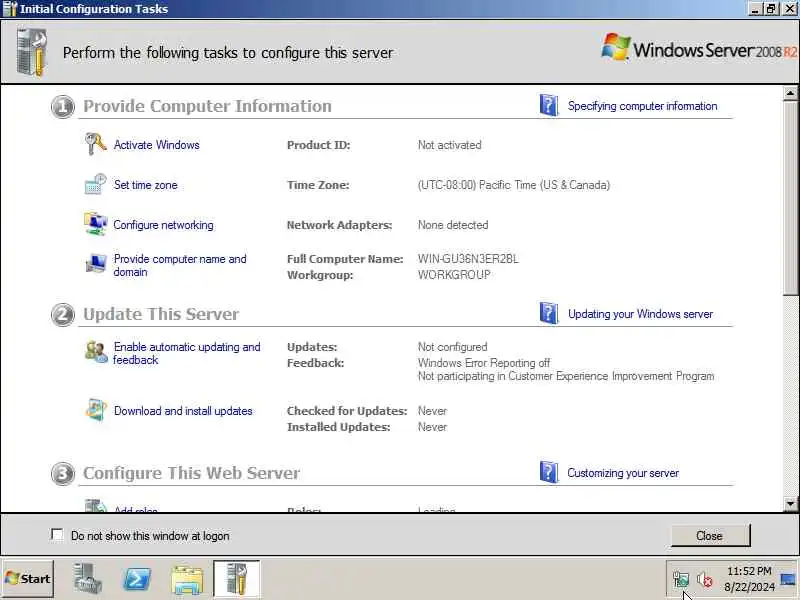
Task: Open Provide computer name and domain link
Action: click(180, 265)
